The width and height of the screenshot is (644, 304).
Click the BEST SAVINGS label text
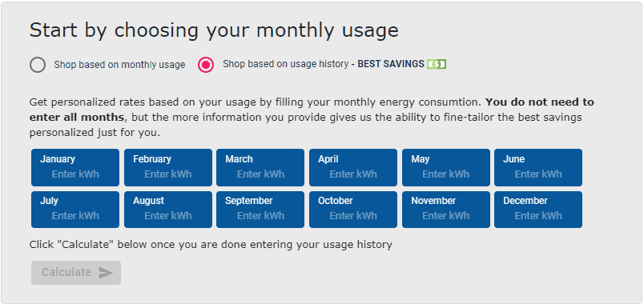point(391,64)
